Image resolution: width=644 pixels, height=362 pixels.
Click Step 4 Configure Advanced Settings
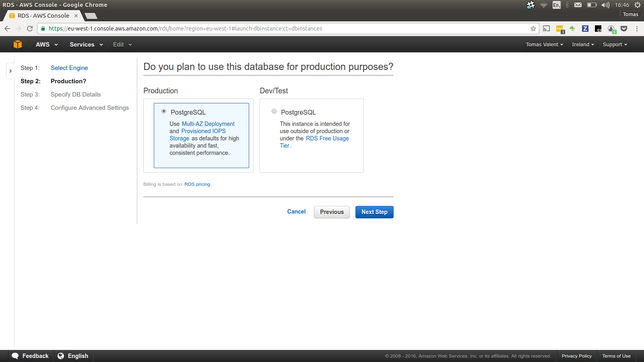tap(90, 108)
